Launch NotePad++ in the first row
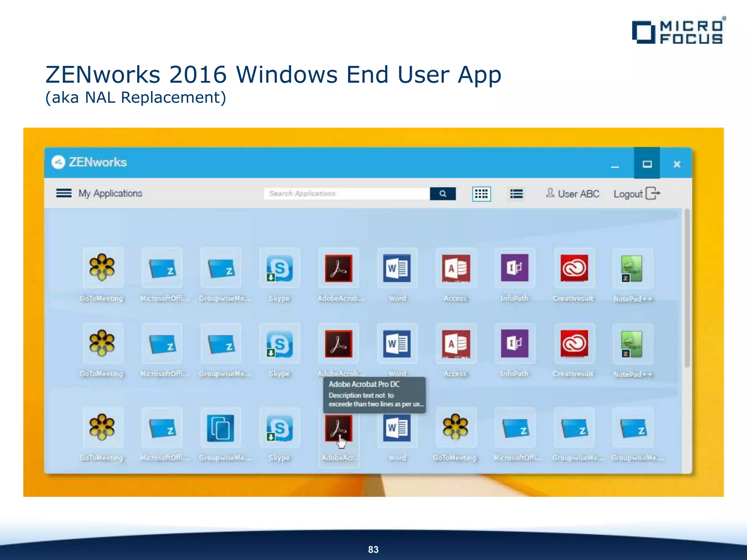Viewport: 747px width, 560px height. [633, 269]
